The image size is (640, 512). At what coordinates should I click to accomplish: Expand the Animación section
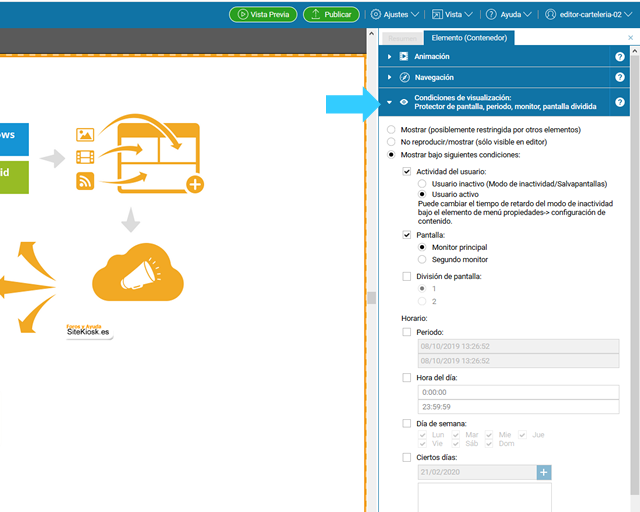coord(389,57)
